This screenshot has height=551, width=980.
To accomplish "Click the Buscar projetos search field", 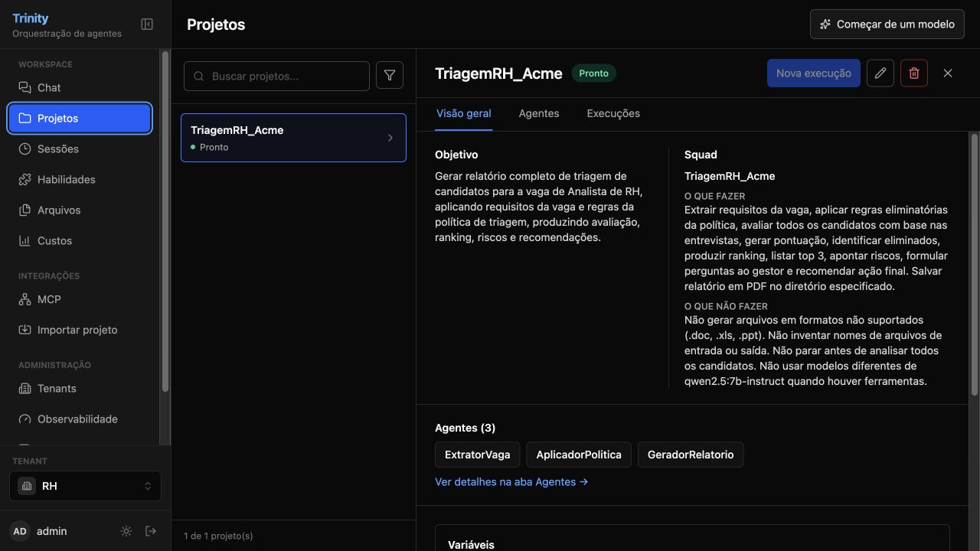I will [276, 77].
